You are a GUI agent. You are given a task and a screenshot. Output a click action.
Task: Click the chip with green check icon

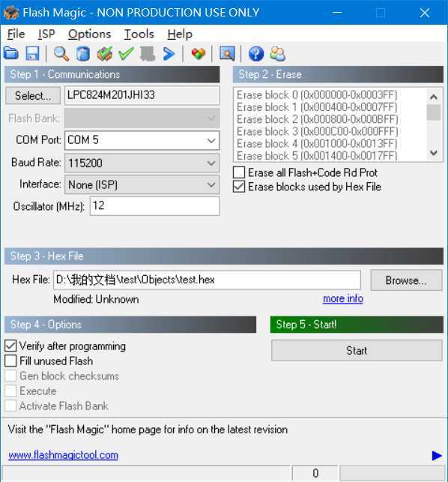click(x=105, y=54)
